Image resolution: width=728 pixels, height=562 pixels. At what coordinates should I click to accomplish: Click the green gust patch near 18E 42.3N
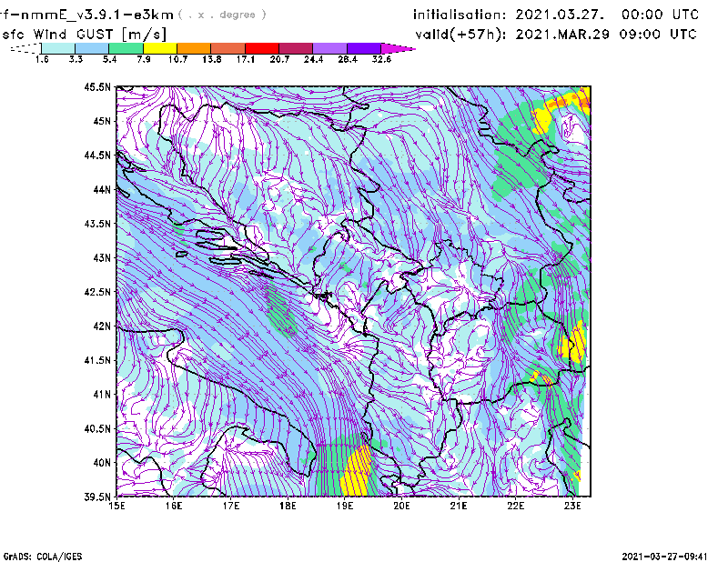pyautogui.click(x=280, y=310)
